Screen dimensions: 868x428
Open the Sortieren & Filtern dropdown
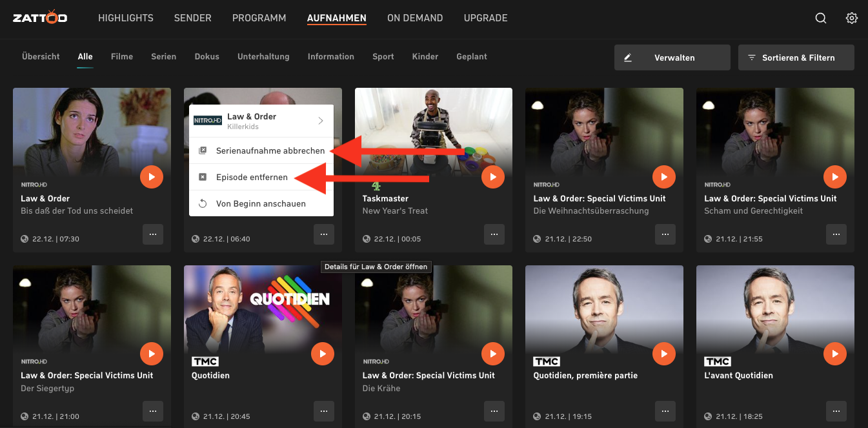pyautogui.click(x=796, y=57)
